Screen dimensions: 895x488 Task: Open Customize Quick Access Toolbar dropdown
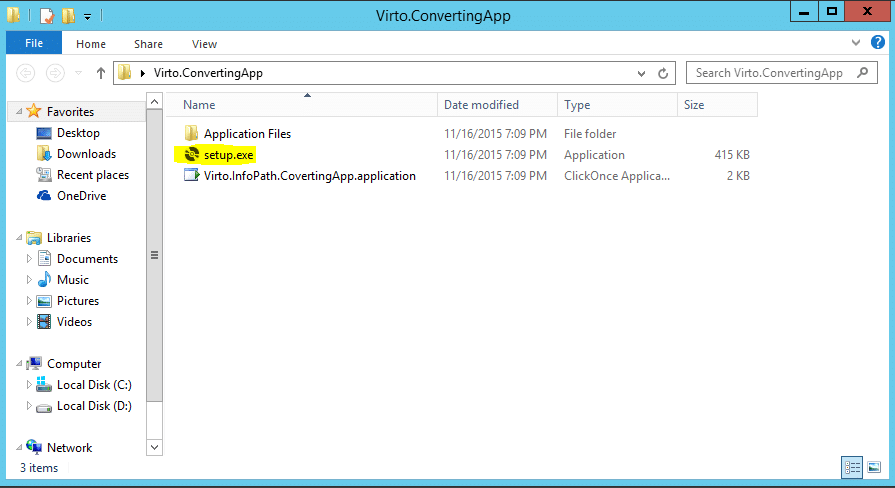tap(87, 17)
